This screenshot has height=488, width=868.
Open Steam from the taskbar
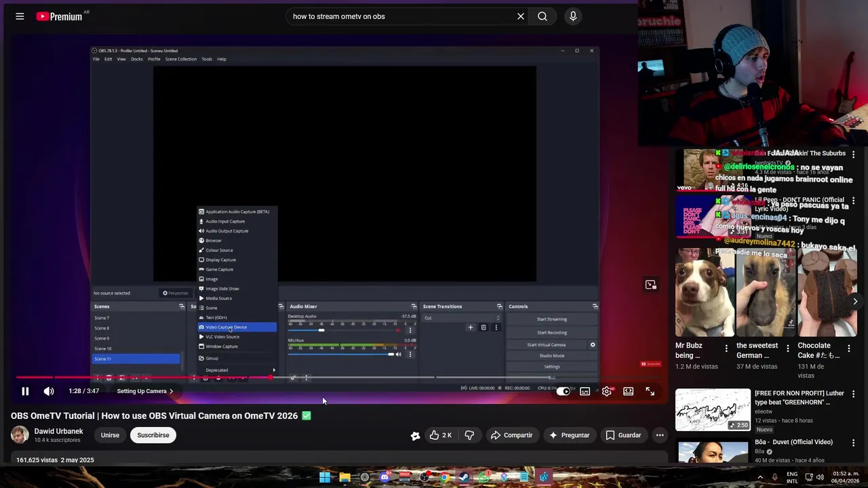464,477
